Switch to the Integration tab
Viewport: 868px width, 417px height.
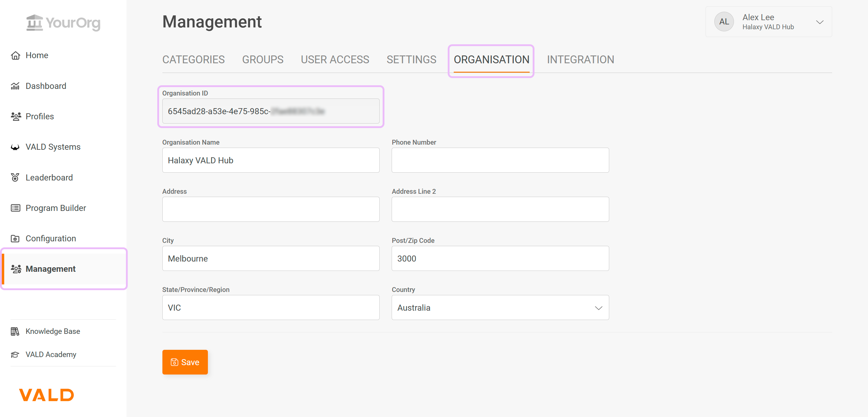[x=580, y=60]
